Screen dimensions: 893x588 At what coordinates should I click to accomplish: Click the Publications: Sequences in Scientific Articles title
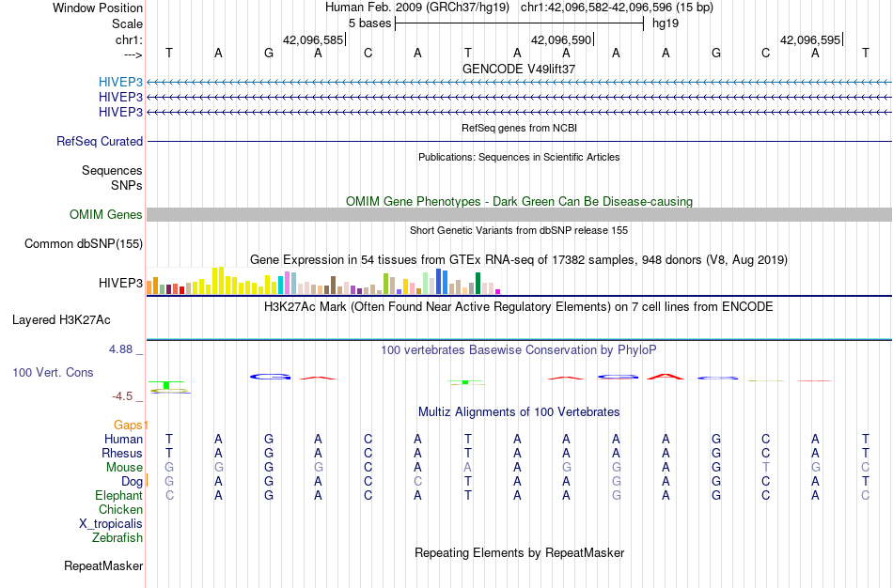[x=519, y=157]
